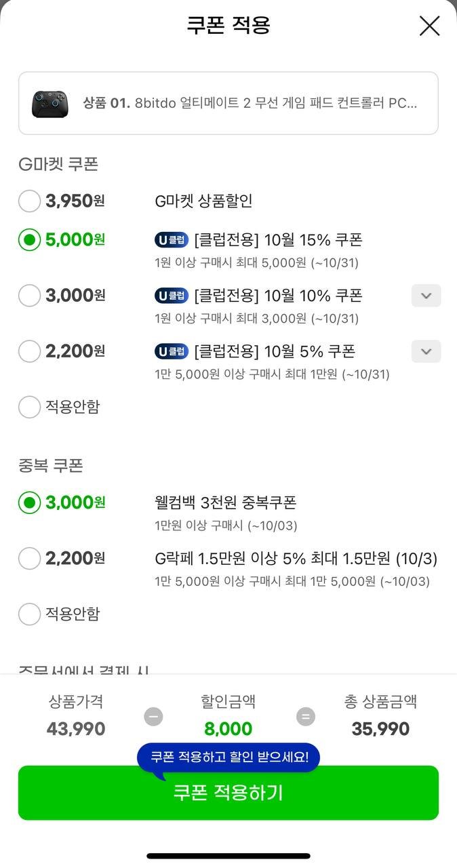Select the 웰컴백 3천원 중복쿠폰 radio
Viewport: 457px width, 868px height.
tap(30, 503)
